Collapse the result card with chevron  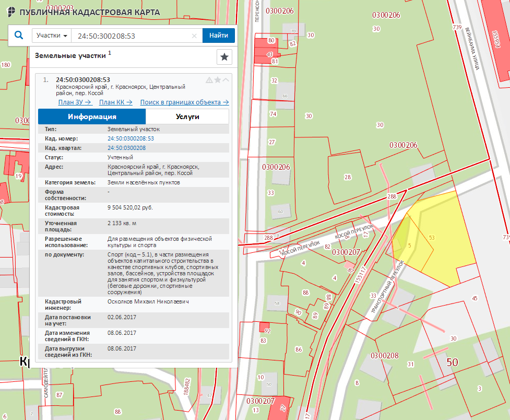coord(226,80)
